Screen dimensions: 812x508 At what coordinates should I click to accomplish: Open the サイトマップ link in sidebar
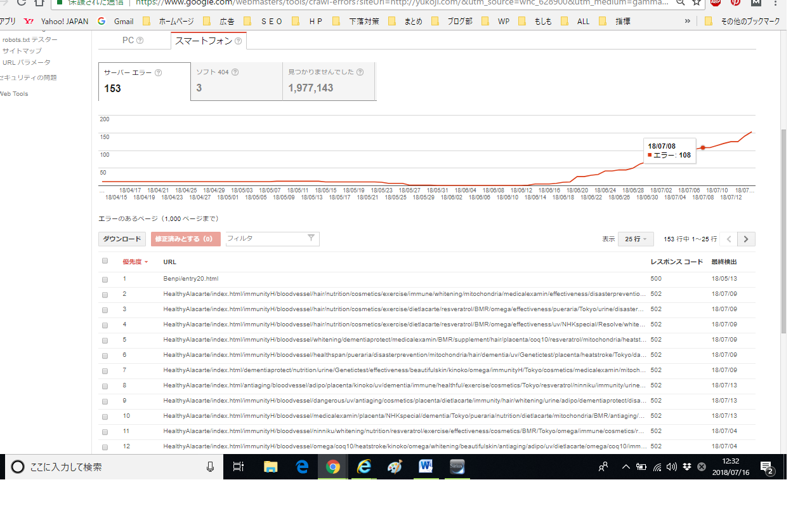pyautogui.click(x=22, y=51)
